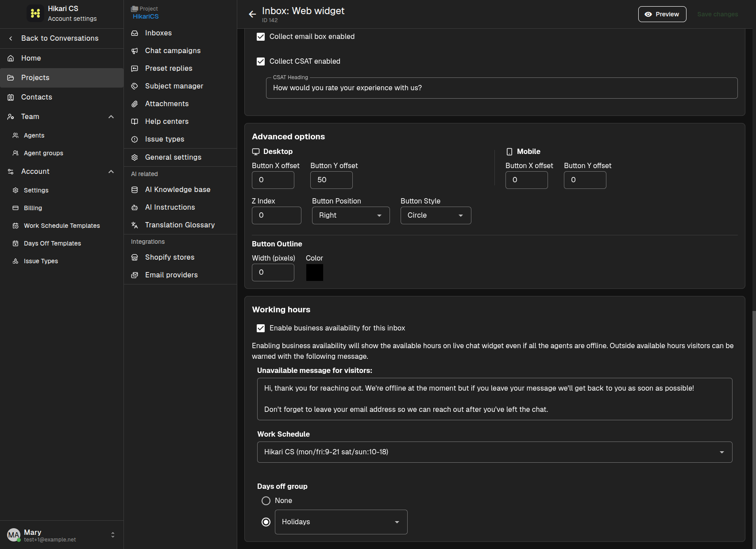Click the Home house icon
Screen dimensions: 756x549
pyautogui.click(x=11, y=58)
